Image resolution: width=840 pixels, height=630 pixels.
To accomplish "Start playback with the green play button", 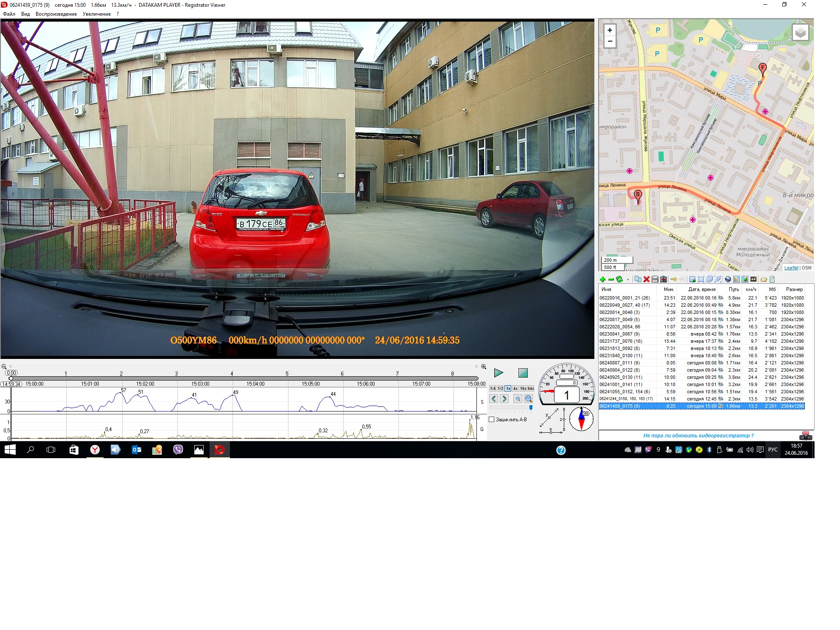I will click(498, 373).
